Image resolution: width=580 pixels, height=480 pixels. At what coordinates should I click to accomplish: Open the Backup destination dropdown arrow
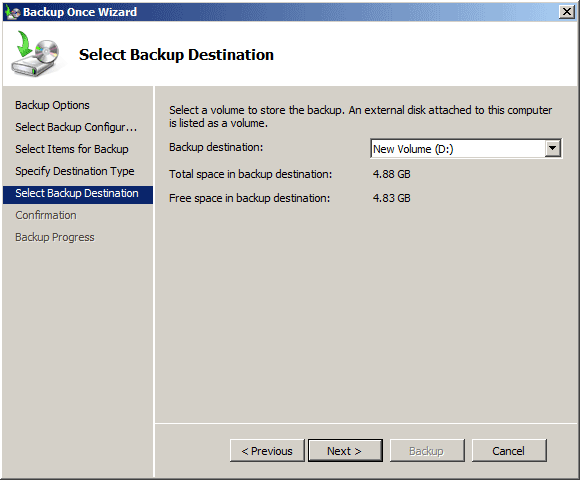552,149
